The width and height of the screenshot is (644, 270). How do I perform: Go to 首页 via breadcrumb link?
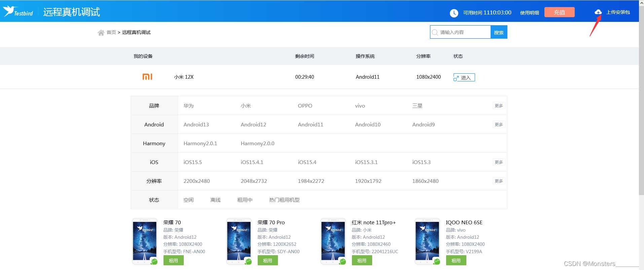[111, 32]
